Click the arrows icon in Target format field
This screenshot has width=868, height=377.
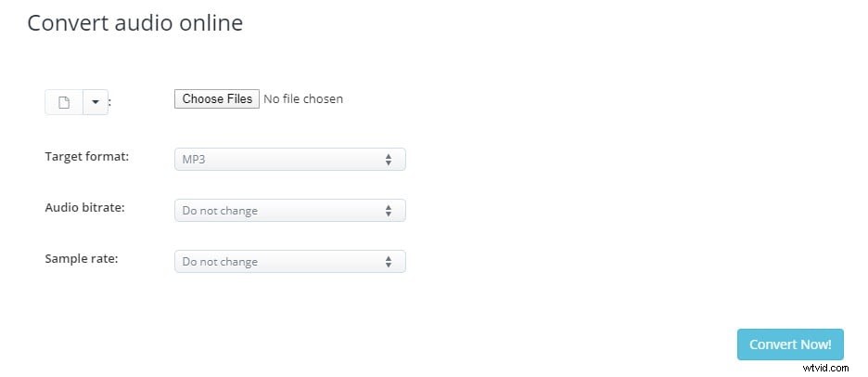click(x=389, y=160)
